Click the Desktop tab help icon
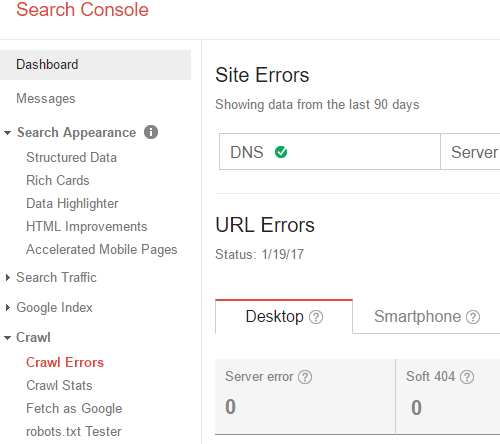The height and width of the screenshot is (444, 500). [x=316, y=317]
